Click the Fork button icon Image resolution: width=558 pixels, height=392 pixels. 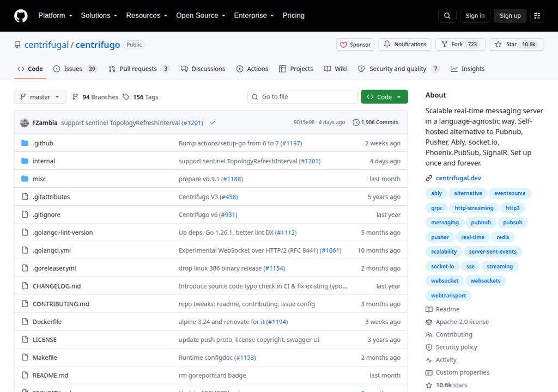click(x=445, y=44)
